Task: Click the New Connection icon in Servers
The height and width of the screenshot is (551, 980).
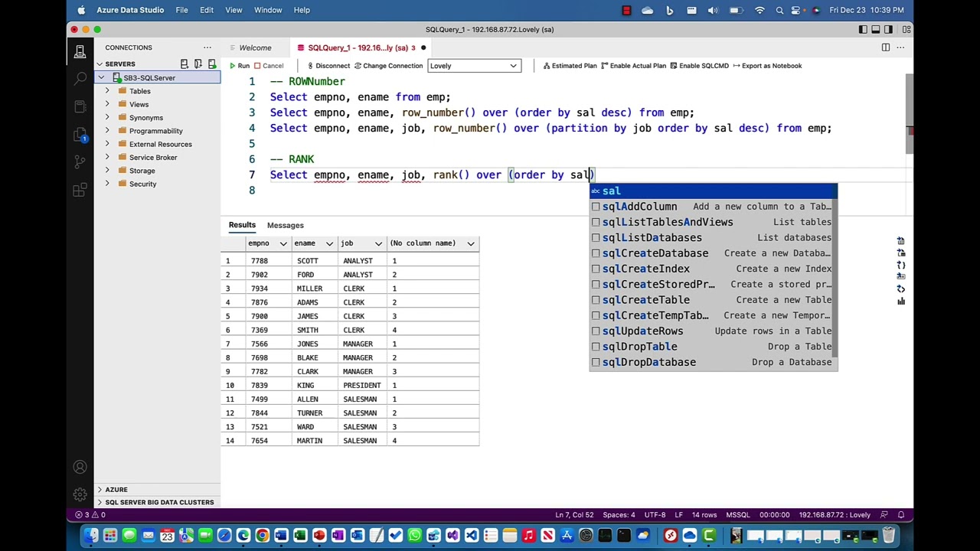Action: 185,64
